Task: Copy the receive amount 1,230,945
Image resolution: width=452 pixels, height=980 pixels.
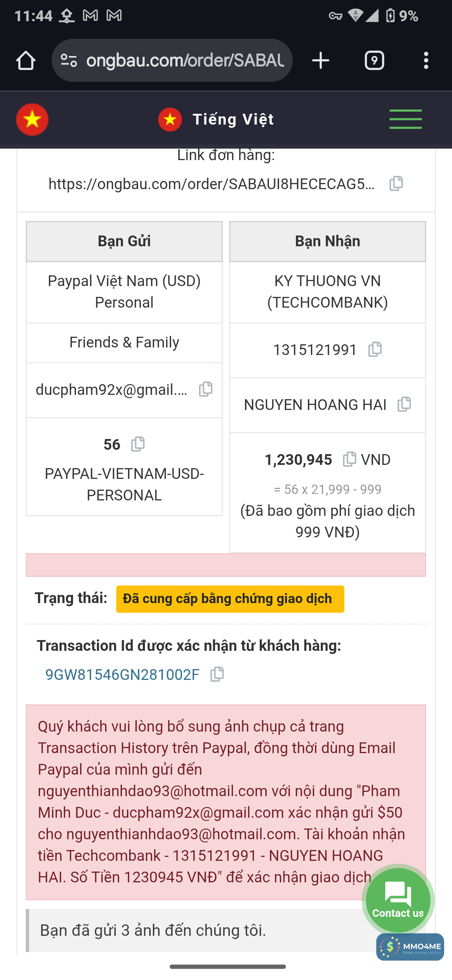Action: tap(349, 459)
